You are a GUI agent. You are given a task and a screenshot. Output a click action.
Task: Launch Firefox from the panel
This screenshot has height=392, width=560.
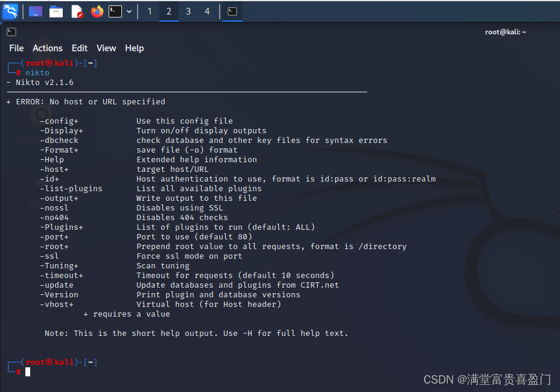point(97,11)
